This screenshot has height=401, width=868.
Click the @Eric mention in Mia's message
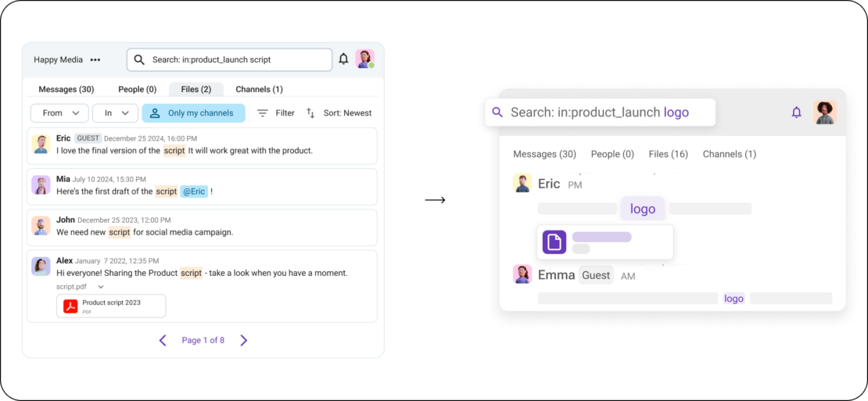pos(194,192)
